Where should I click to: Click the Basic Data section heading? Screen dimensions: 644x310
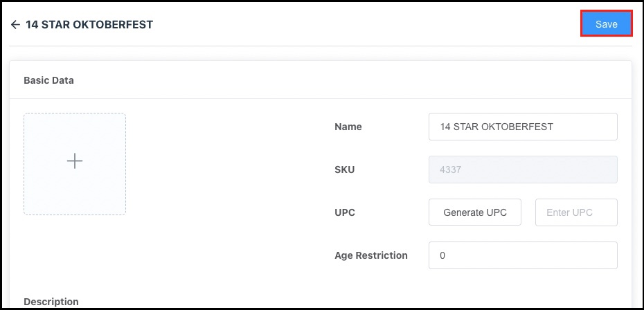point(48,80)
